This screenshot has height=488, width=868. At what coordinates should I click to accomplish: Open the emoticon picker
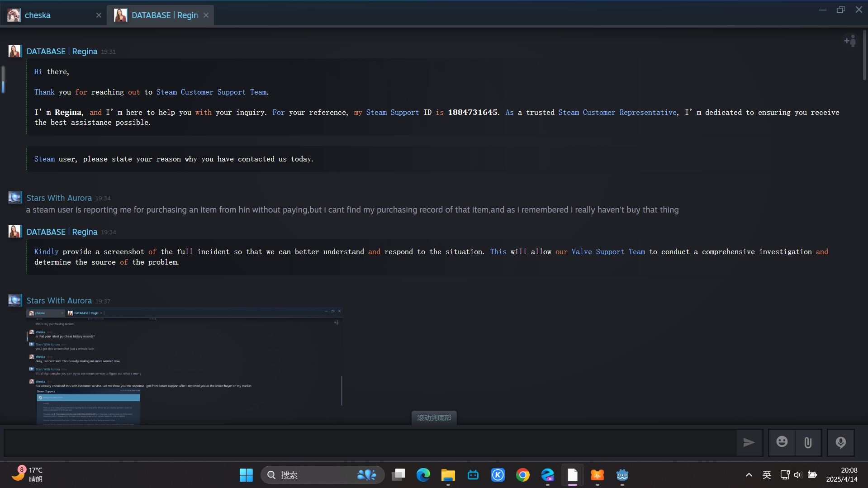pyautogui.click(x=782, y=442)
